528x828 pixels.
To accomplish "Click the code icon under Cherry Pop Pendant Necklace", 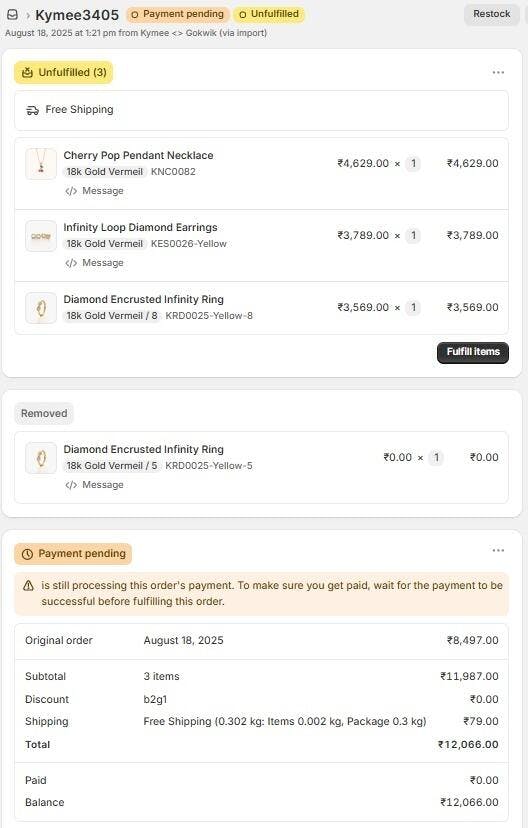I will coord(71,191).
